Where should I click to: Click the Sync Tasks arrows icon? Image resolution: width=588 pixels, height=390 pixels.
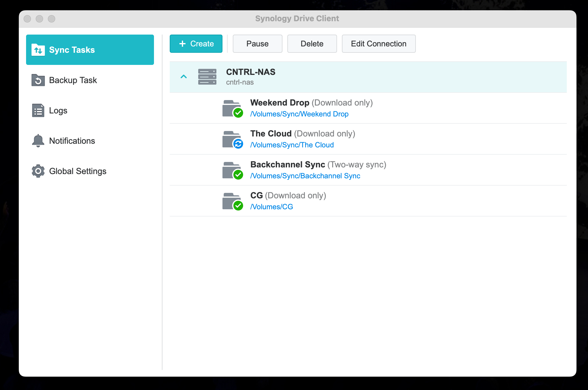click(38, 50)
